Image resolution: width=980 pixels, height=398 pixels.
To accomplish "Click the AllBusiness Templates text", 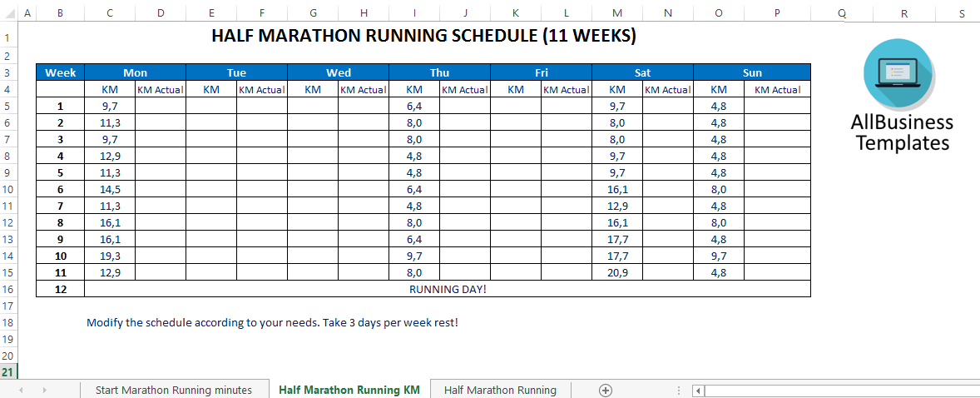I will (x=902, y=132).
